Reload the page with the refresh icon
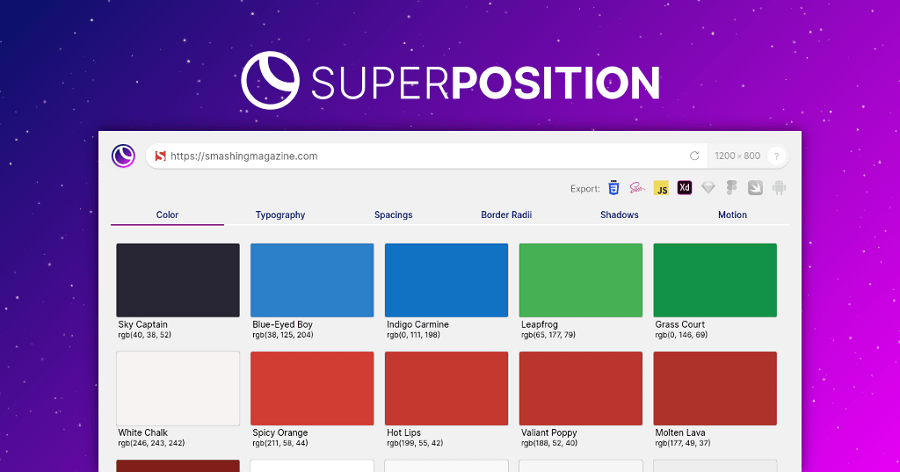This screenshot has height=472, width=900. click(694, 156)
